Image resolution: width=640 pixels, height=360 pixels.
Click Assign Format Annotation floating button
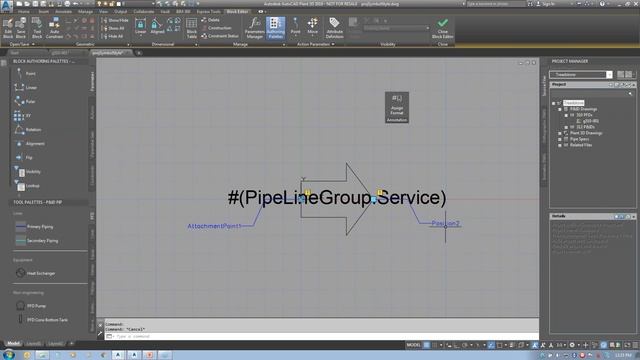tap(397, 107)
